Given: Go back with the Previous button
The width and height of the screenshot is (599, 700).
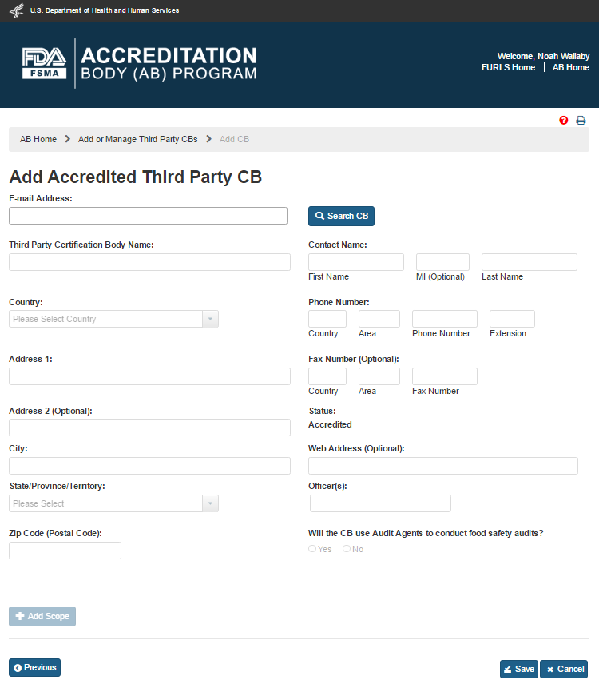Looking at the screenshot, I should (34, 667).
